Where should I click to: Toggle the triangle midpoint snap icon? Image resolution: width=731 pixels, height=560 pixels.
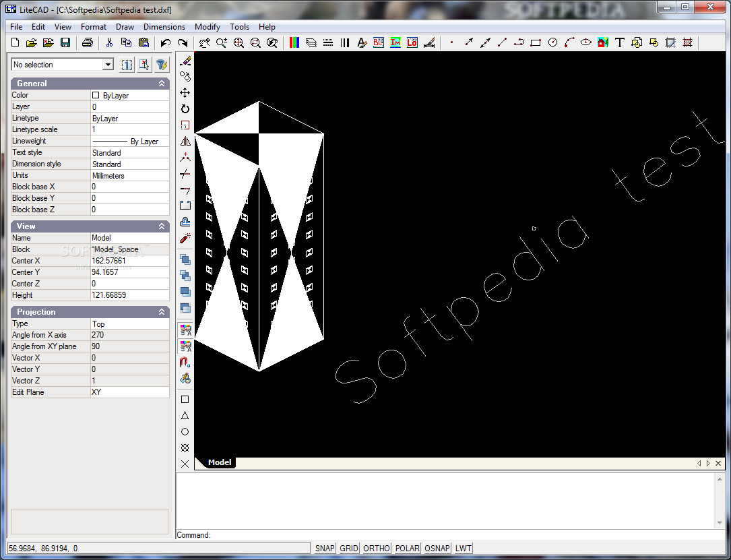[185, 416]
